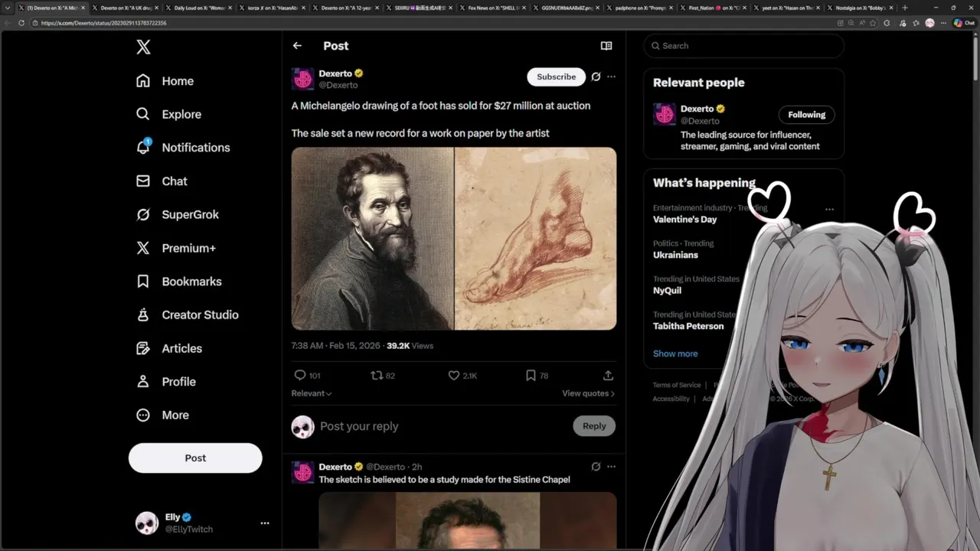Open account options dots beside Elly
Viewport: 980px width, 551px height.
pyautogui.click(x=265, y=523)
